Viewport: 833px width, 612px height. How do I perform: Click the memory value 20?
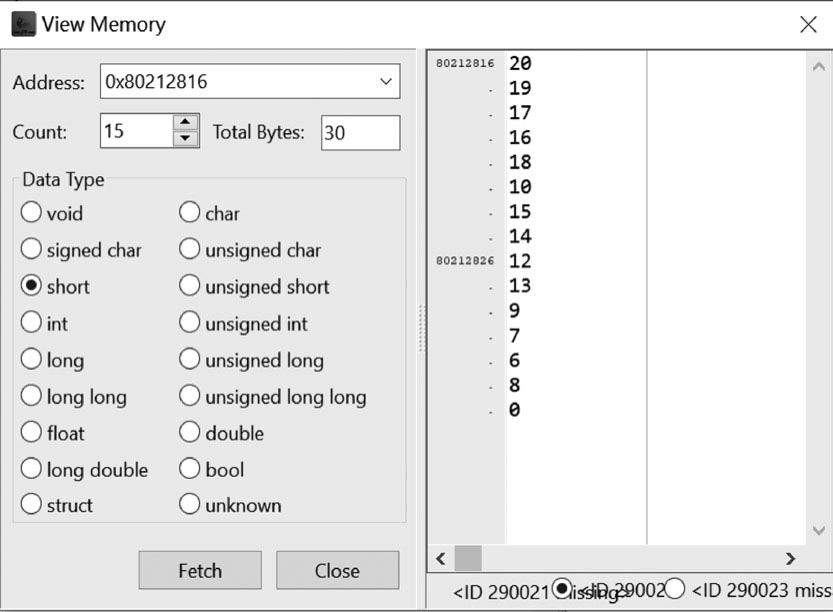click(520, 63)
